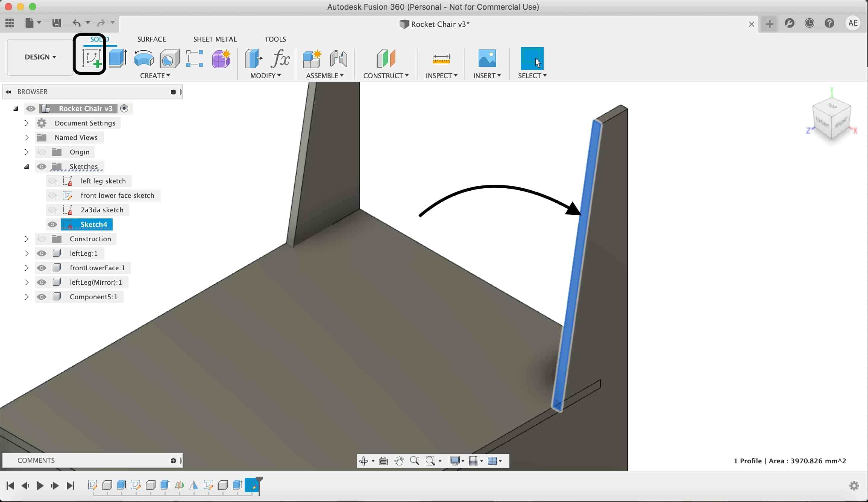The image size is (868, 502).
Task: Choose the Extrude tool in toolbar
Action: click(118, 58)
